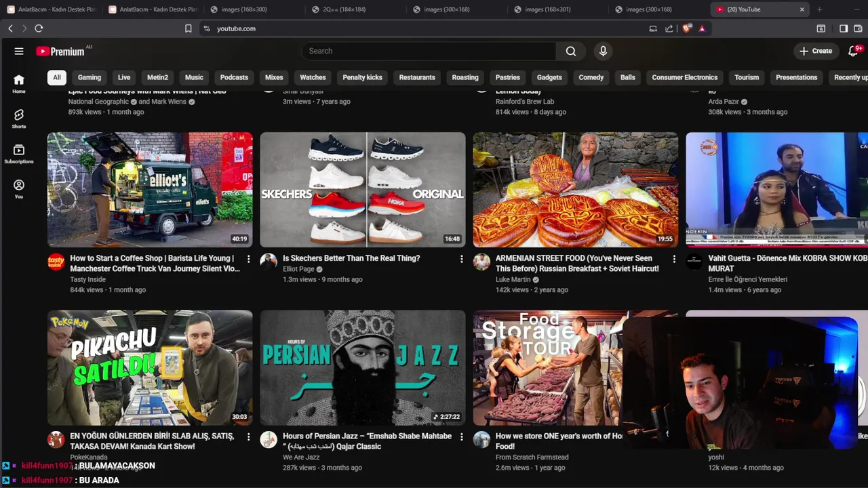Click the share icon in address bar

coord(669,28)
